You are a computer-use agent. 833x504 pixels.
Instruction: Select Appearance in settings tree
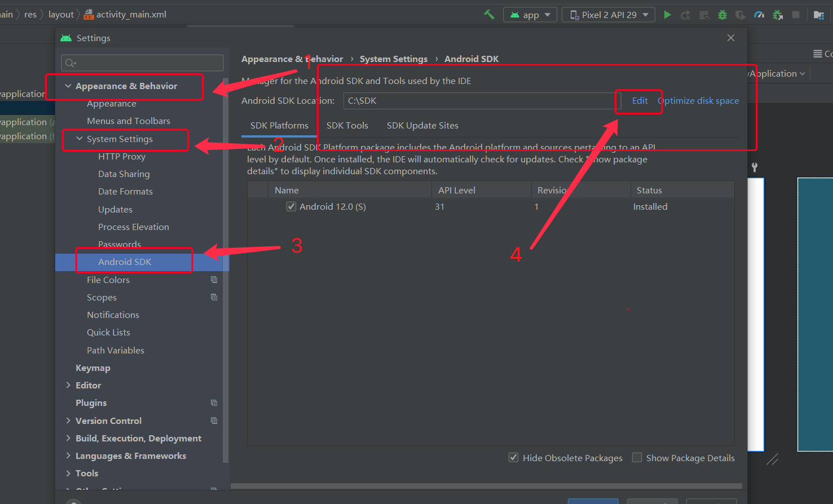click(x=112, y=104)
